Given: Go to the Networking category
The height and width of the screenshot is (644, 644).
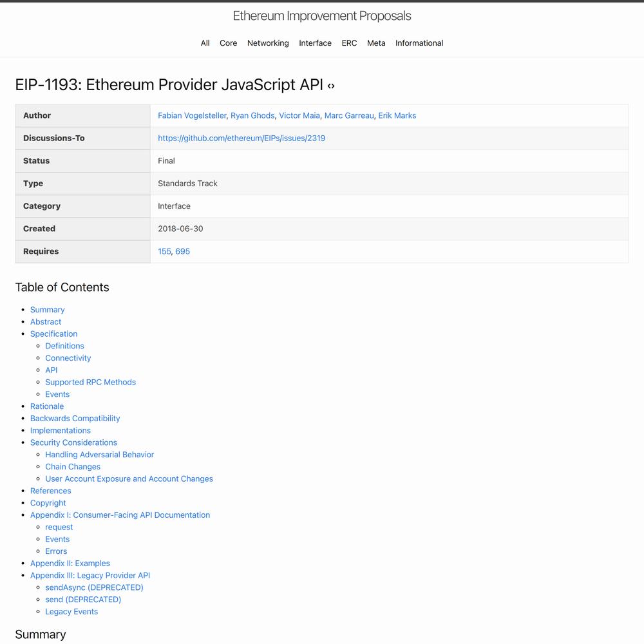Looking at the screenshot, I should (x=268, y=43).
